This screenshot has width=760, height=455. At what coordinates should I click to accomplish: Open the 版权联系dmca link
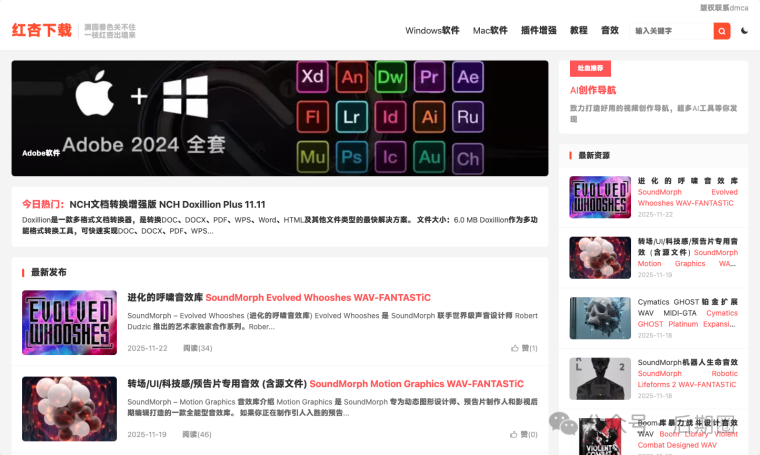(x=724, y=8)
